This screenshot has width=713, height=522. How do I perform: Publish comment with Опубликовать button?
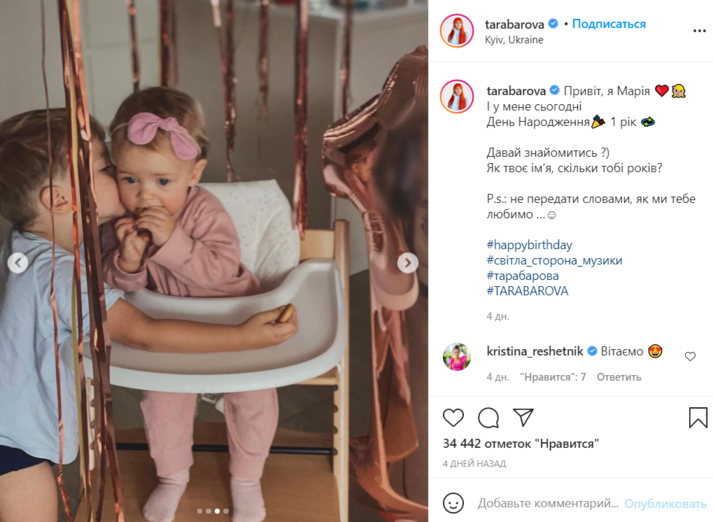[665, 503]
